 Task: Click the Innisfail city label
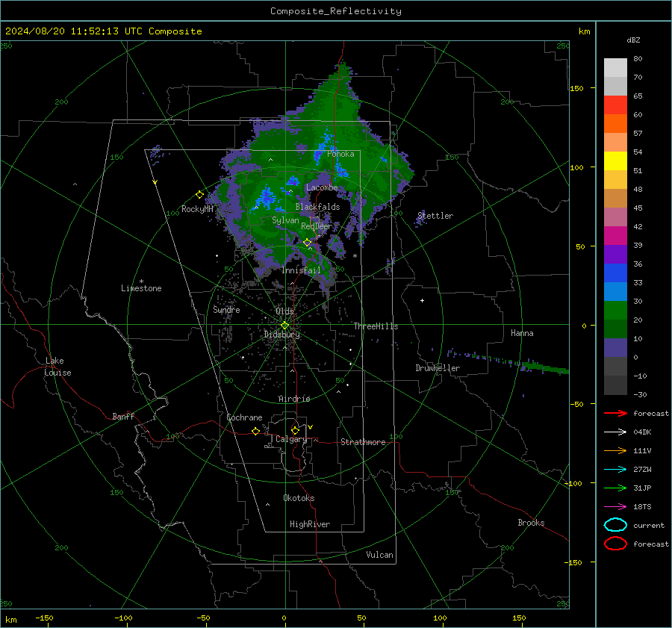pyautogui.click(x=301, y=270)
